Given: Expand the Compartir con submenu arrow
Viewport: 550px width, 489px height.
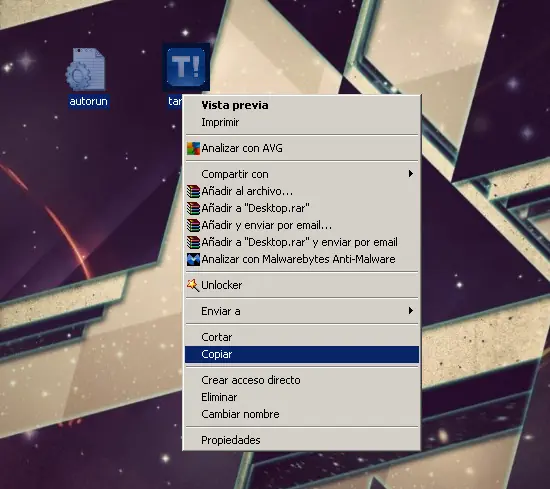Looking at the screenshot, I should point(411,174).
